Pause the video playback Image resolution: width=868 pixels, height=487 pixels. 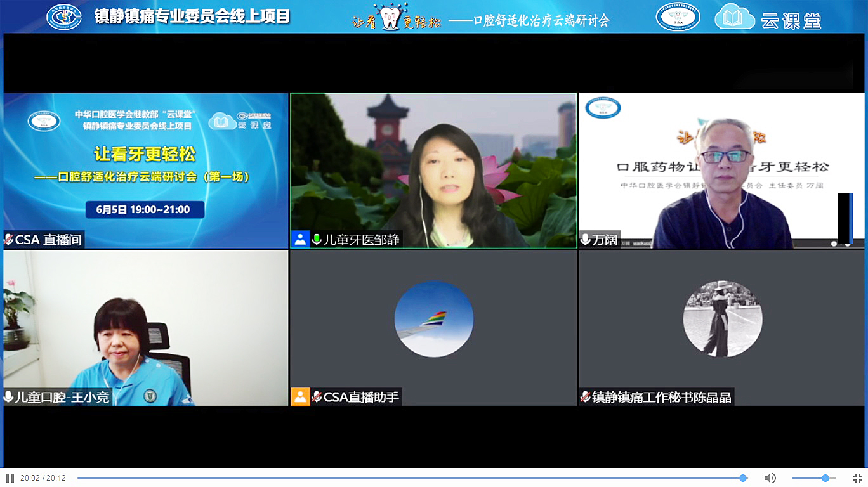[10, 478]
